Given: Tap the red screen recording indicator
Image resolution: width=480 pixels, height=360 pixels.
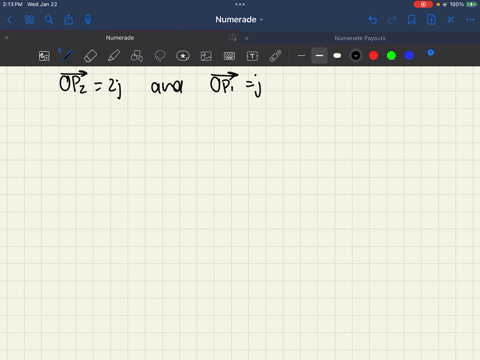Looking at the screenshot, I should click(423, 4).
